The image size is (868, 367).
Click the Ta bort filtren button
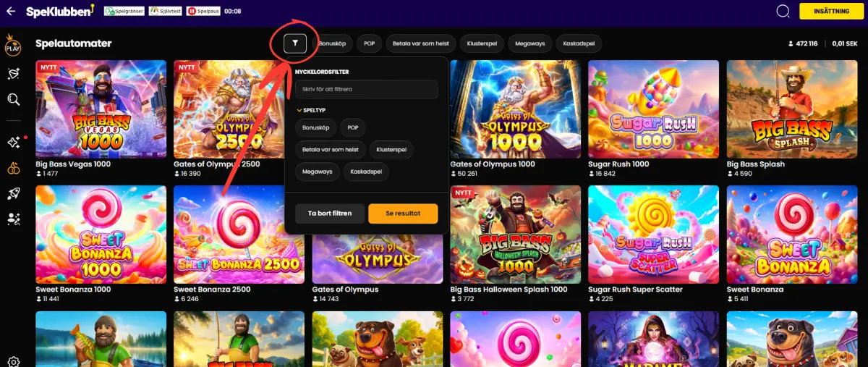pyautogui.click(x=330, y=214)
